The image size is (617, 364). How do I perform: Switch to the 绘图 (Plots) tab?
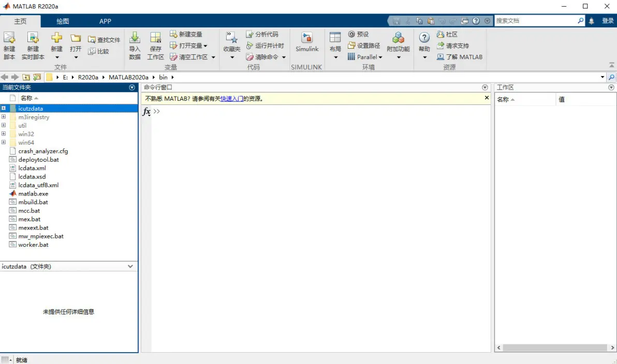[63, 21]
